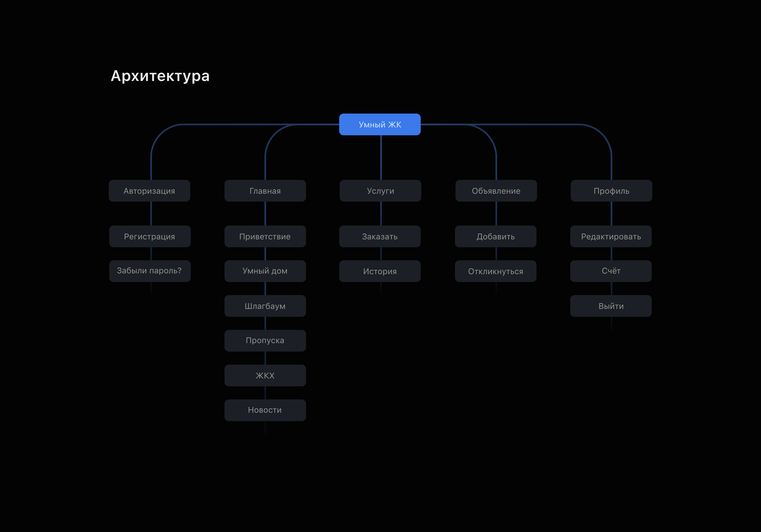The width and height of the screenshot is (761, 532).
Task: Click the Добавить node
Action: (x=495, y=236)
